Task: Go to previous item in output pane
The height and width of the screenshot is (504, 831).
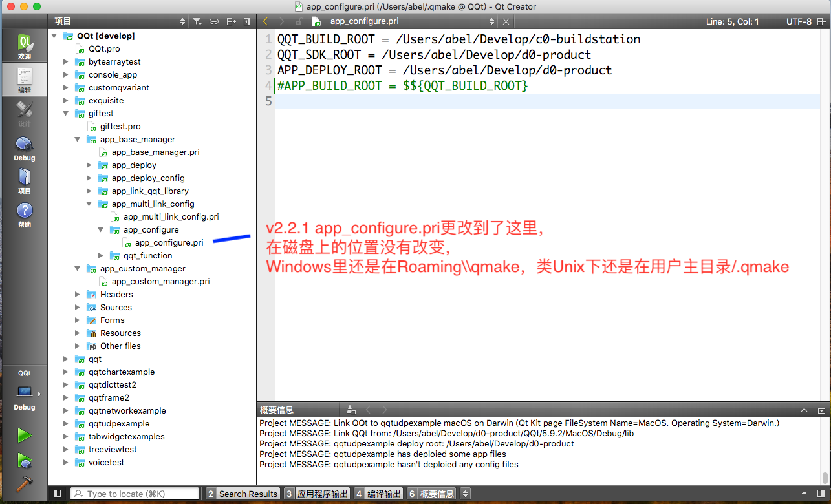Action: 369,410
